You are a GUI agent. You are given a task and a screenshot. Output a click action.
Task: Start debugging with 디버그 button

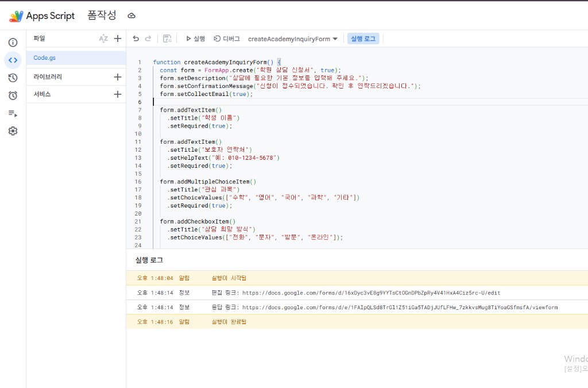point(226,39)
